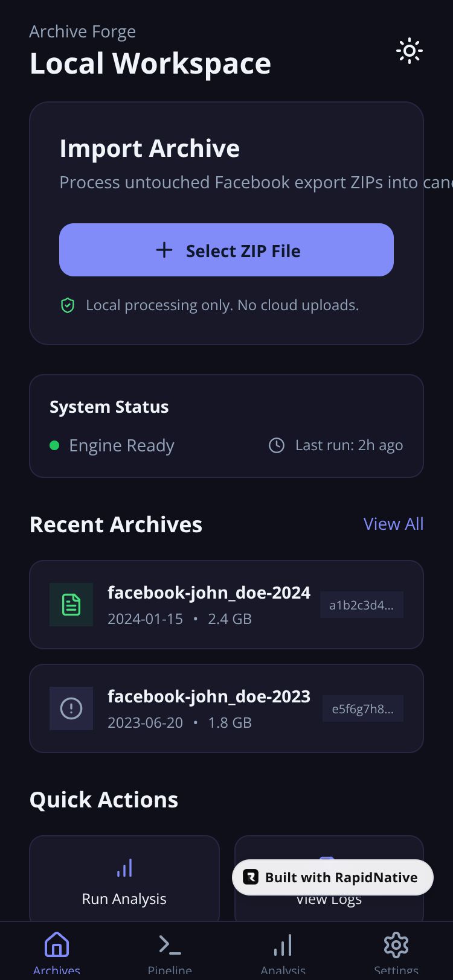Click the green Engine Ready status dot
The image size is (453, 980).
pos(54,445)
